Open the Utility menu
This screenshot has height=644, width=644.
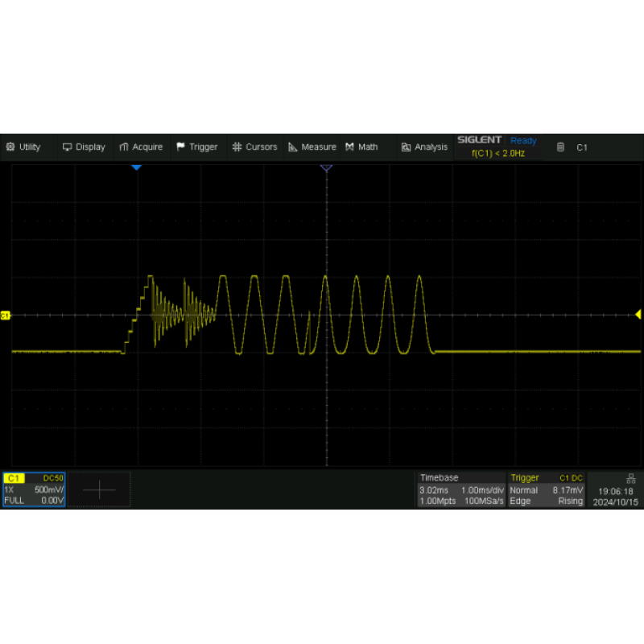coord(23,147)
